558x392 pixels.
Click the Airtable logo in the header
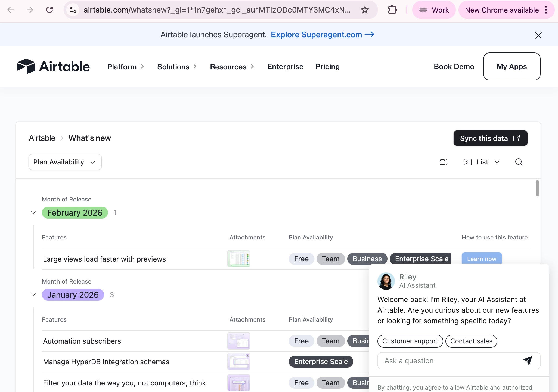[53, 66]
